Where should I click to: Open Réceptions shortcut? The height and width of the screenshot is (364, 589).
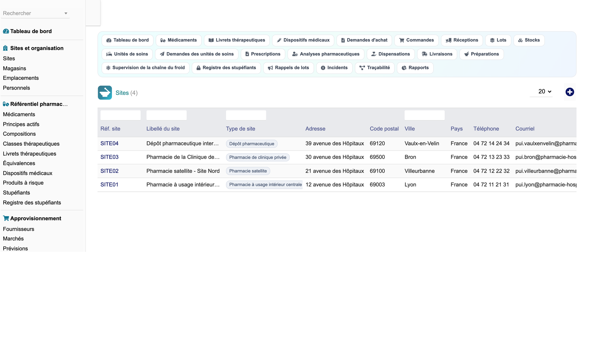[x=462, y=40]
